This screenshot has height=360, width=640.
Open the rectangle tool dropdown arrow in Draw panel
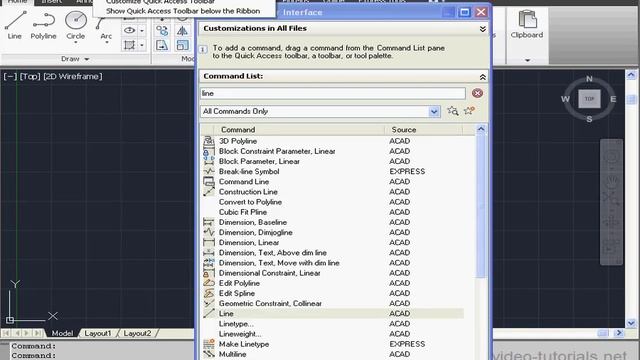tap(142, 45)
